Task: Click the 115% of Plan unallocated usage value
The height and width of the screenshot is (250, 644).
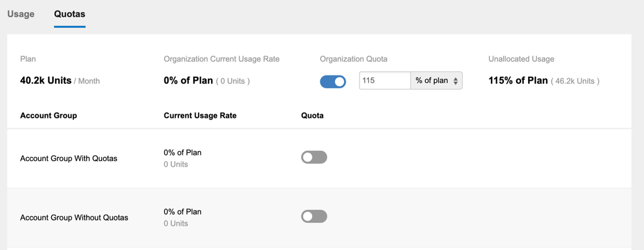Action: 518,81
